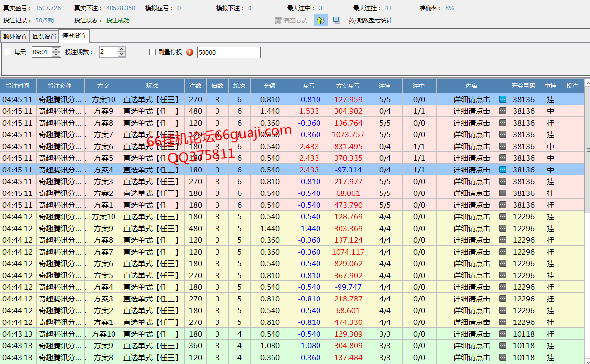Open detail icon for 04:43:13 方案9 row

503,345
